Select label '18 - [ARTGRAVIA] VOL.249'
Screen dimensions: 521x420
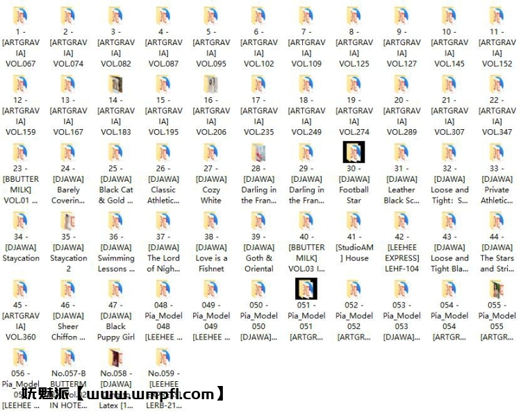tap(306, 116)
